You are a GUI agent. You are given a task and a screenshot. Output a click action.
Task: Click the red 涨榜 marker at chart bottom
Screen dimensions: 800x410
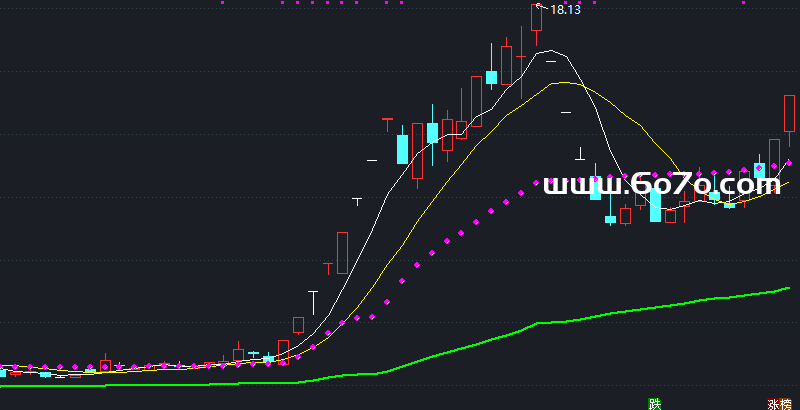click(x=779, y=404)
